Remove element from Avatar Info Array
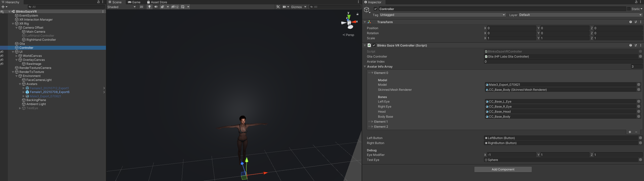The width and height of the screenshot is (644, 181). tap(636, 132)
